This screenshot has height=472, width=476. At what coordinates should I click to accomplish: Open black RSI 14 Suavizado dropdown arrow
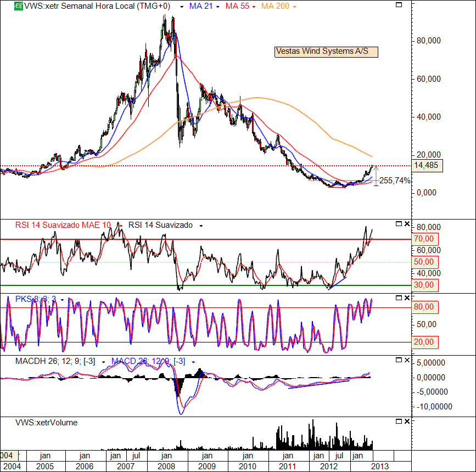[201, 226]
